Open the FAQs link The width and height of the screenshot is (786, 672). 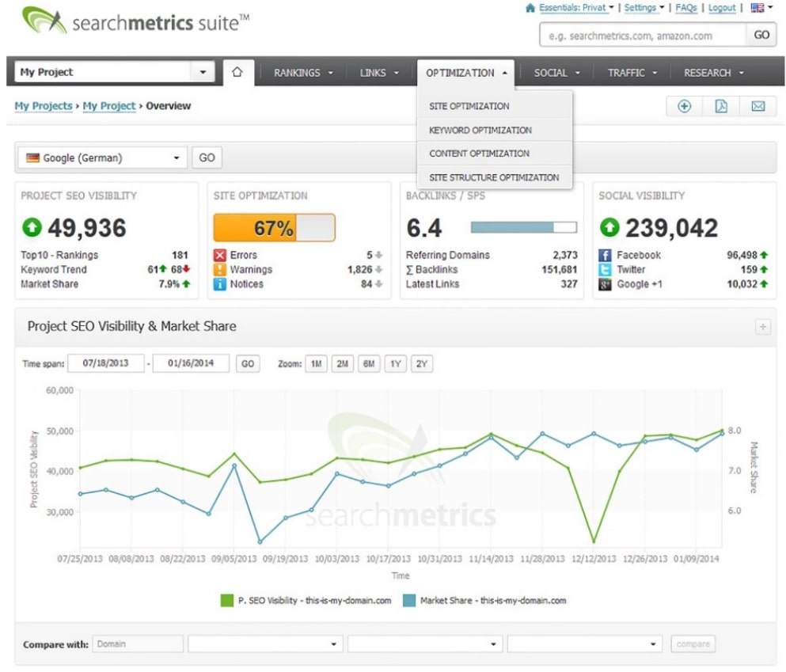685,8
